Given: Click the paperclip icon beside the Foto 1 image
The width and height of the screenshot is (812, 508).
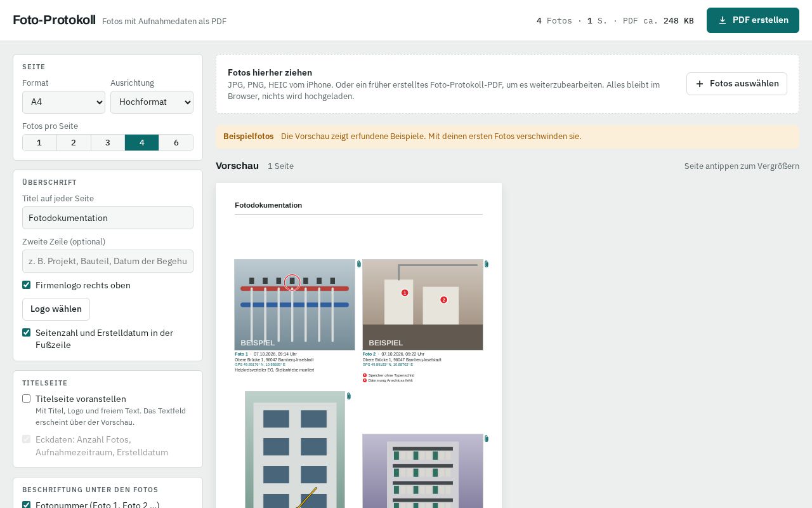Looking at the screenshot, I should [x=358, y=264].
